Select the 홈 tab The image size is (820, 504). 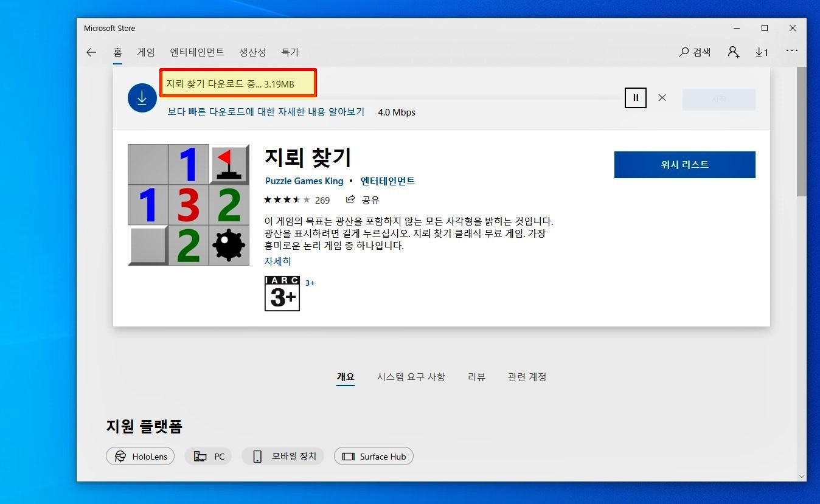pos(118,52)
